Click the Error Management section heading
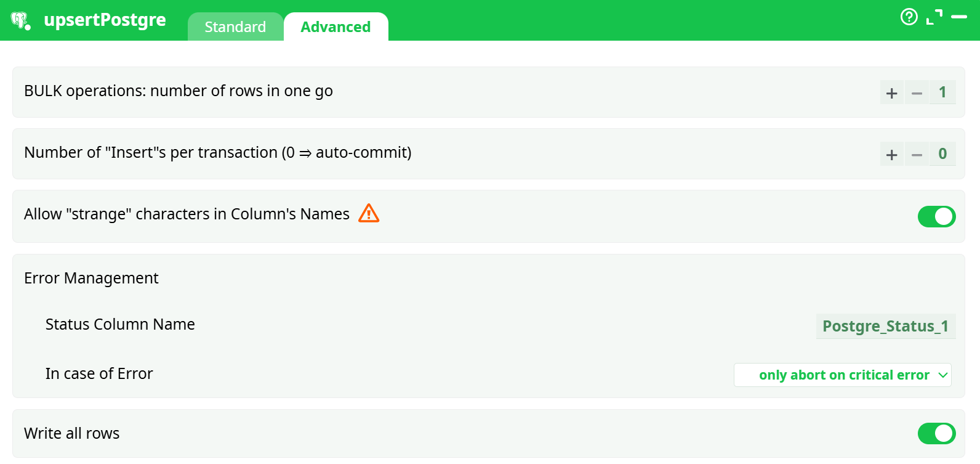 91,278
